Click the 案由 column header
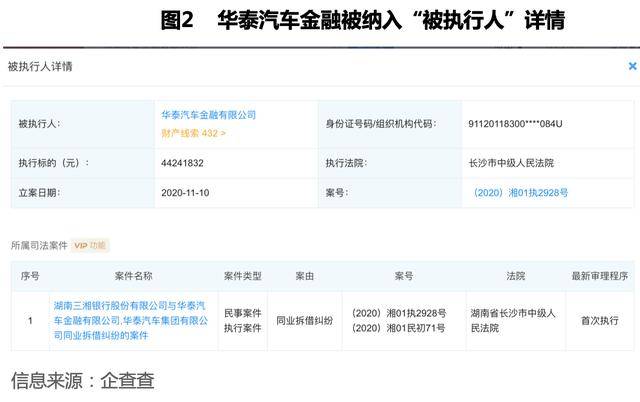 [304, 276]
